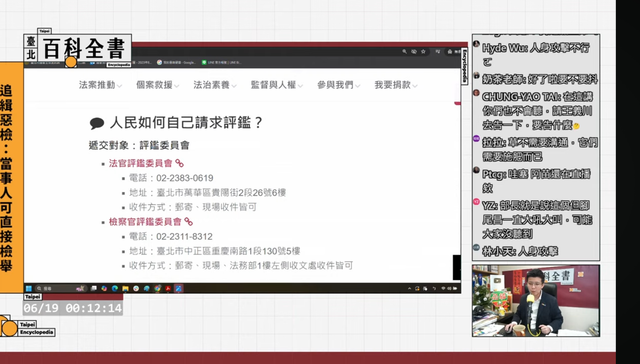Launch Copilot from the taskbar

pos(104,289)
